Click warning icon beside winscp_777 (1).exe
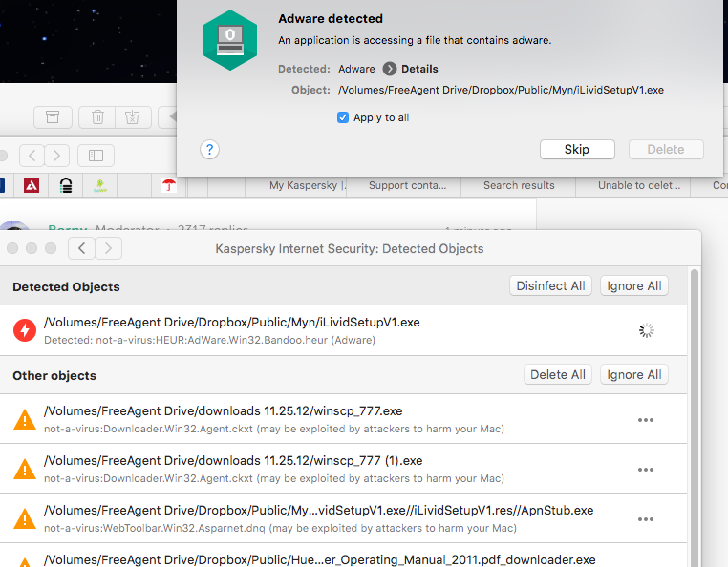The height and width of the screenshot is (567, 728). tap(25, 469)
